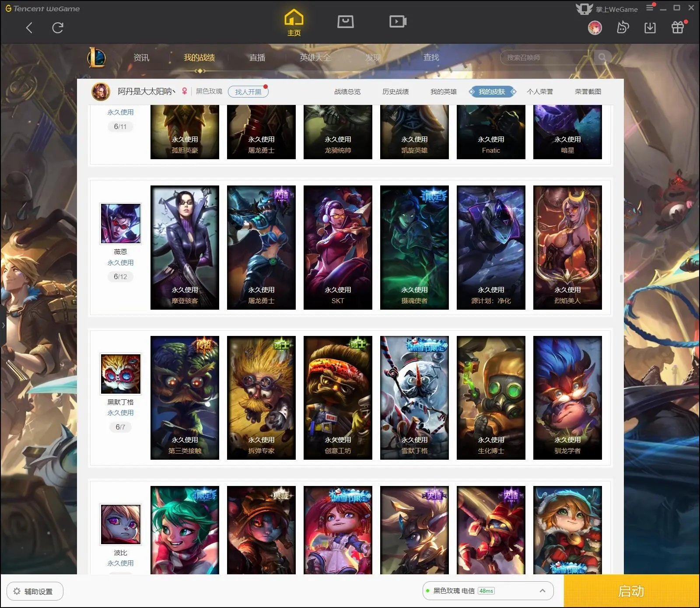The height and width of the screenshot is (608, 700).
Task: Open 辅助设置 settings button
Action: pos(35,591)
